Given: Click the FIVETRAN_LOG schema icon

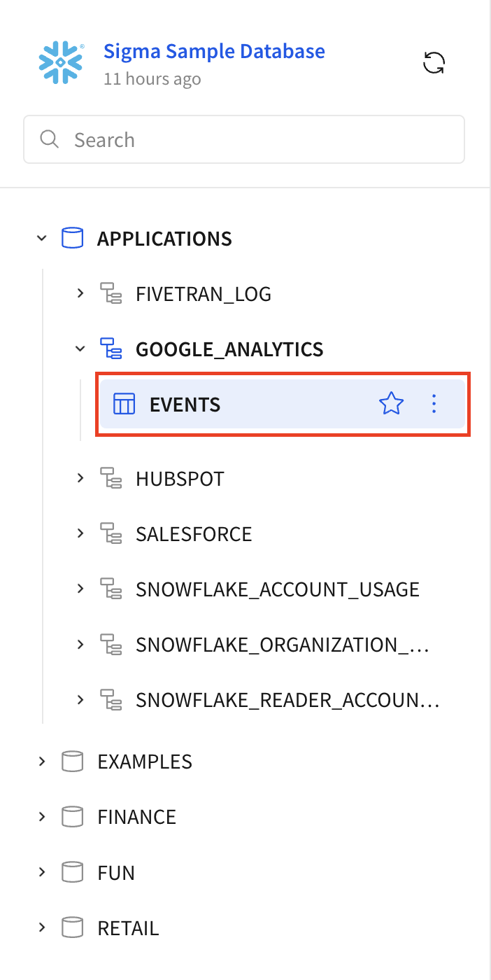Looking at the screenshot, I should click(x=111, y=294).
